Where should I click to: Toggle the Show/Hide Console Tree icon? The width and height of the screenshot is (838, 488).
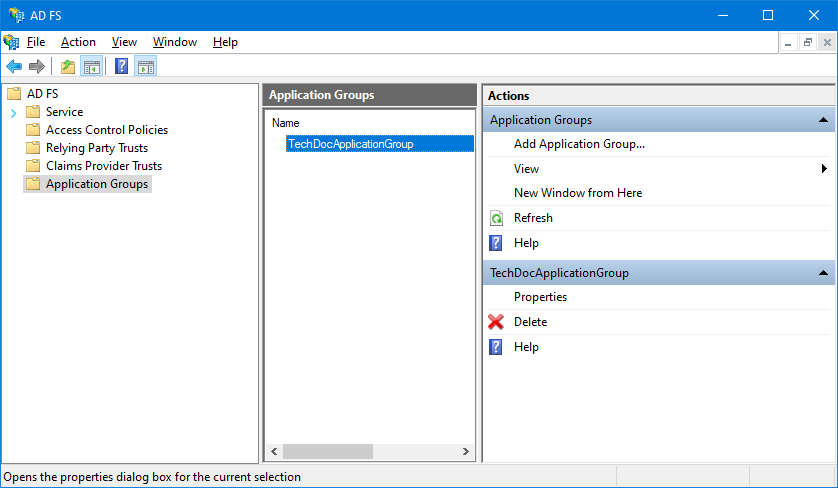click(x=91, y=67)
